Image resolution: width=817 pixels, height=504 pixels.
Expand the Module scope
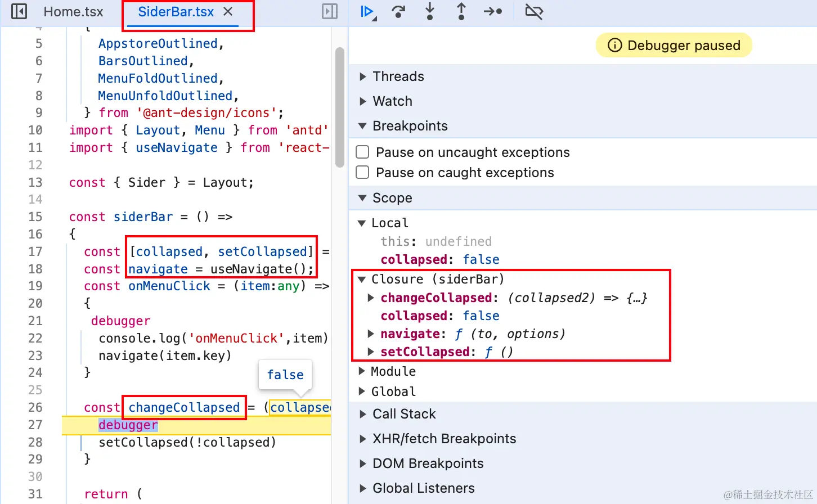coord(362,371)
